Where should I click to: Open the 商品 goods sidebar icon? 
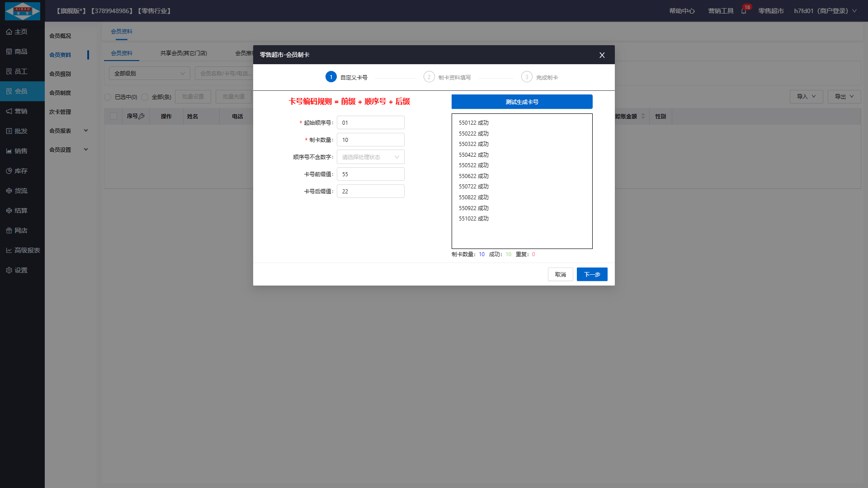click(9, 52)
